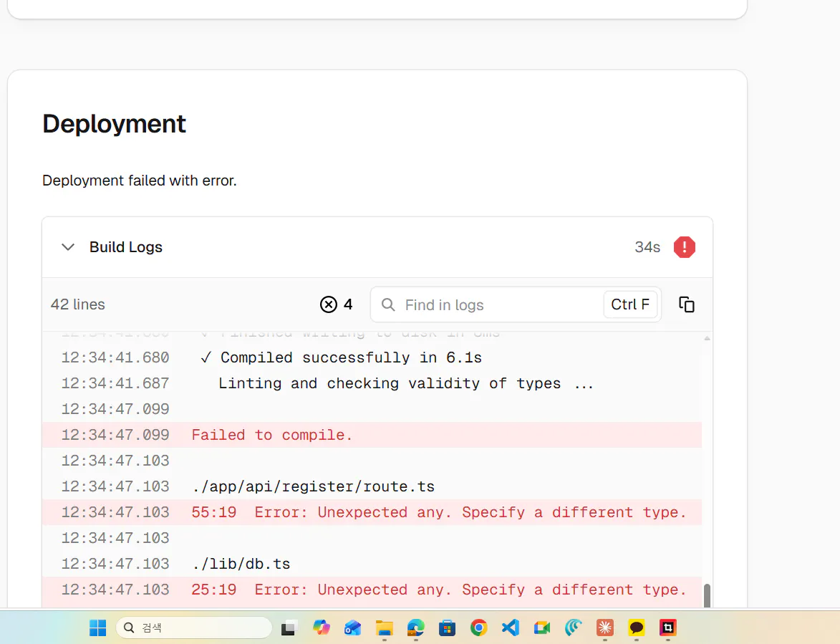This screenshot has width=840, height=644.
Task: Launch Google Chrome from taskbar
Action: pyautogui.click(x=478, y=628)
